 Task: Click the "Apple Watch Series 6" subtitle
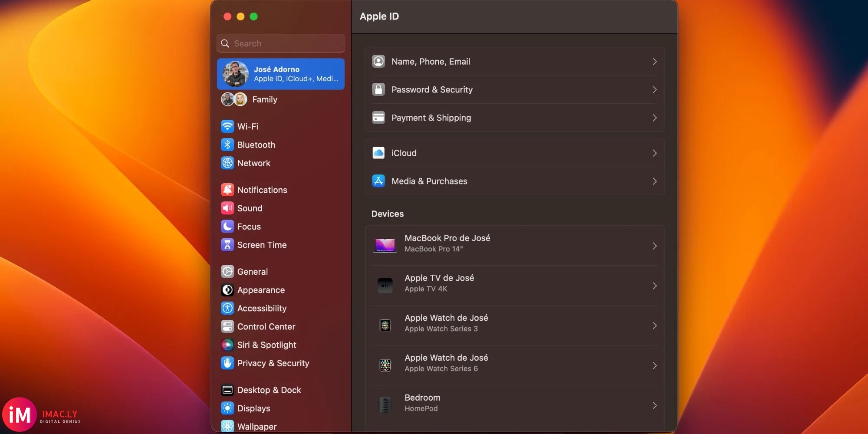[441, 369]
